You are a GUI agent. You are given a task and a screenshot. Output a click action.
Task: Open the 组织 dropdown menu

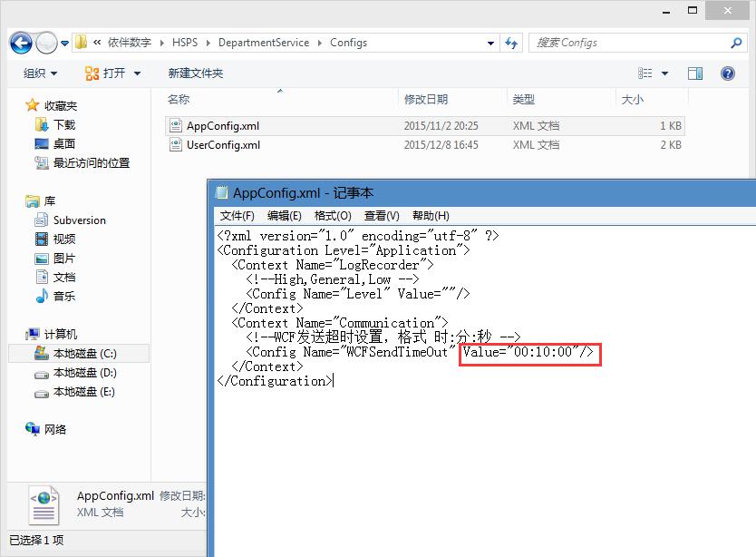[x=40, y=73]
